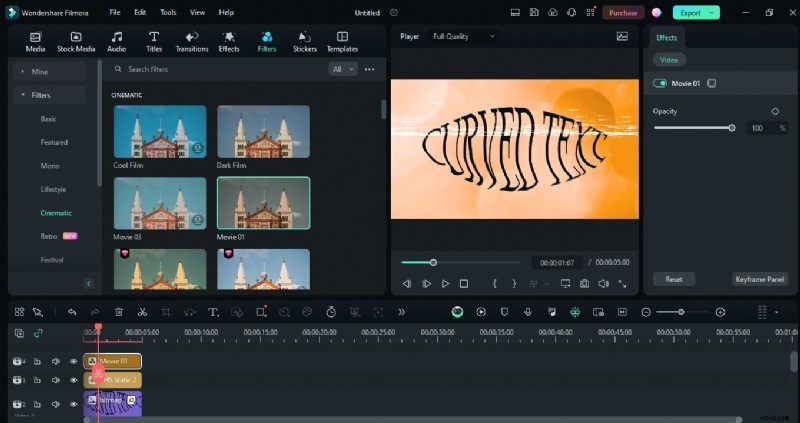Hide the Movie 01 track with eye icon
Viewport: 800px width, 423px height.
tap(73, 361)
